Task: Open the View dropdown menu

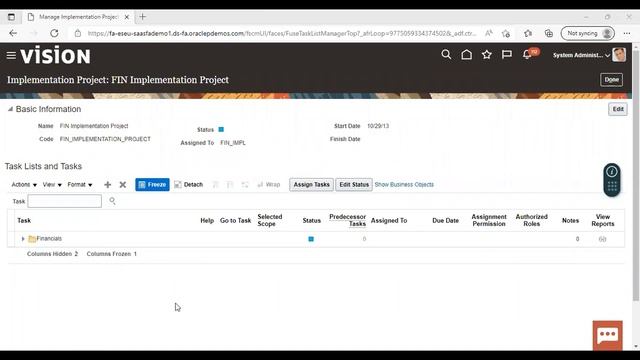Action: coord(52,184)
